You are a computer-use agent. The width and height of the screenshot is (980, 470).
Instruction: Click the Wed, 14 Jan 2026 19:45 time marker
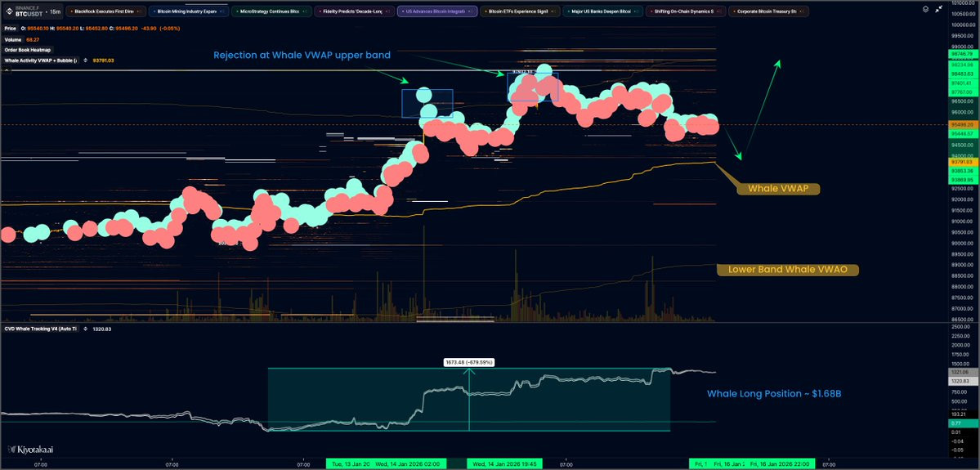pyautogui.click(x=503, y=464)
